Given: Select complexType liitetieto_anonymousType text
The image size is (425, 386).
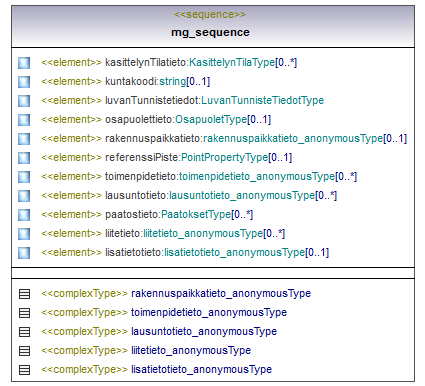Looking at the screenshot, I should 146,351.
